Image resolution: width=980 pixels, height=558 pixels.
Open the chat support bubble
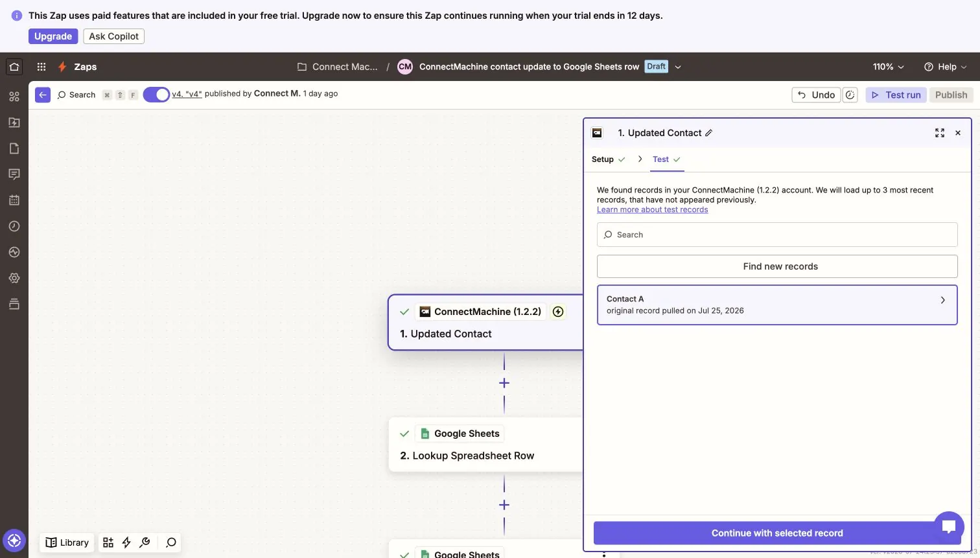(949, 526)
